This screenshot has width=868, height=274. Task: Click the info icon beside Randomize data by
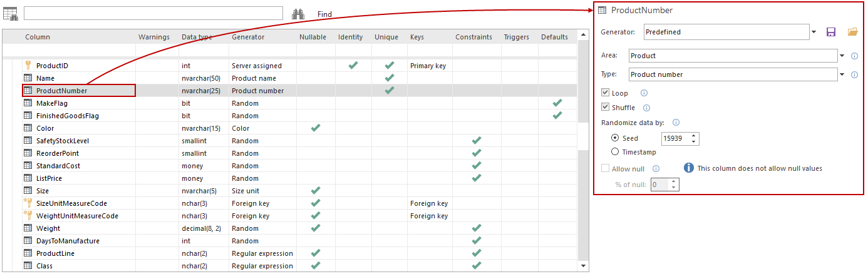point(676,123)
